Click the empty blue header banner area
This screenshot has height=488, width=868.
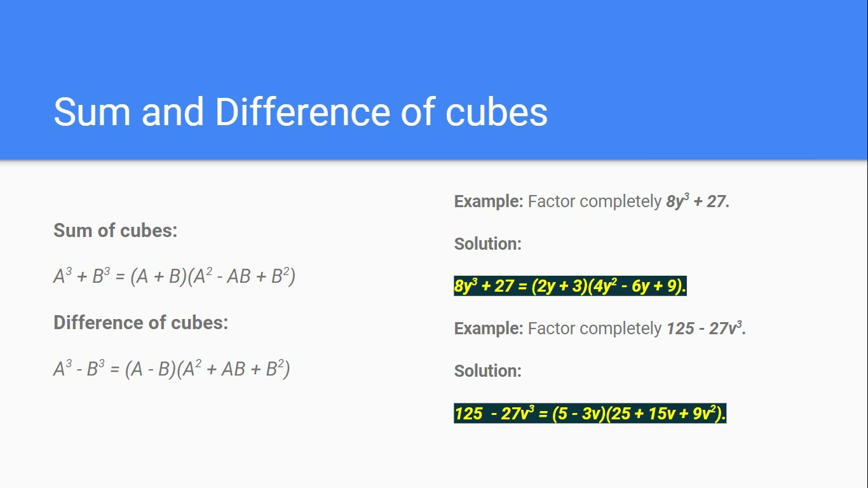(434, 44)
